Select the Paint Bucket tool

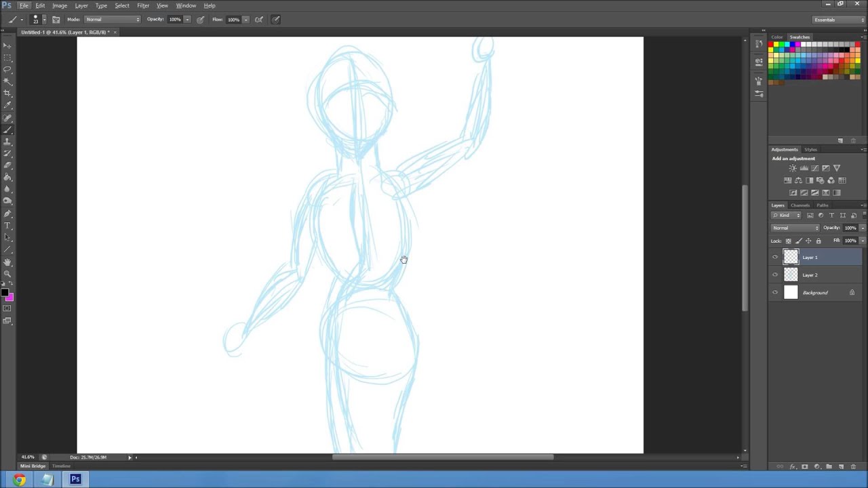[7, 178]
